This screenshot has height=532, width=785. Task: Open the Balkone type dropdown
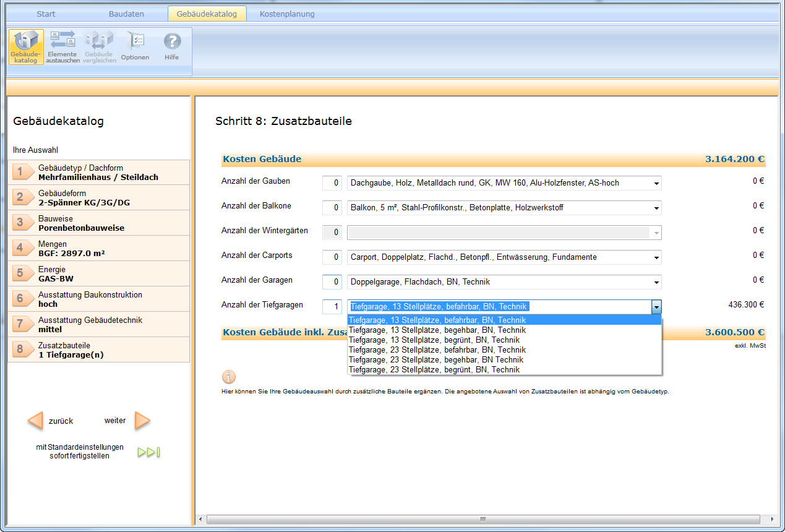(656, 208)
